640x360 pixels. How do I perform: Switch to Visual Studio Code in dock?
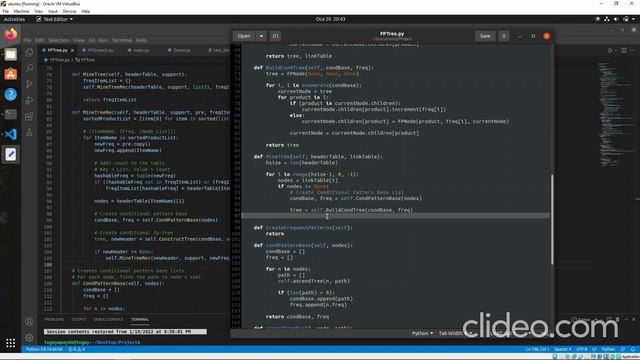(11, 134)
